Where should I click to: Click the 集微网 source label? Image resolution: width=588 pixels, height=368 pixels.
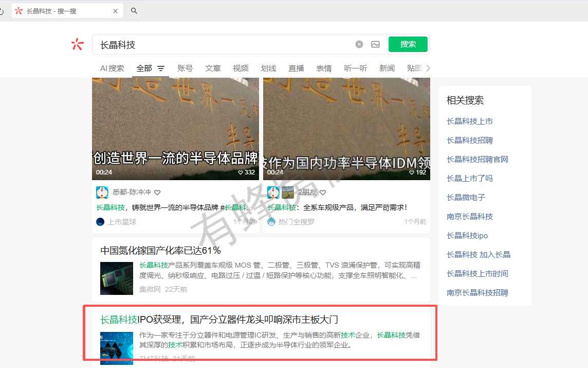click(150, 289)
